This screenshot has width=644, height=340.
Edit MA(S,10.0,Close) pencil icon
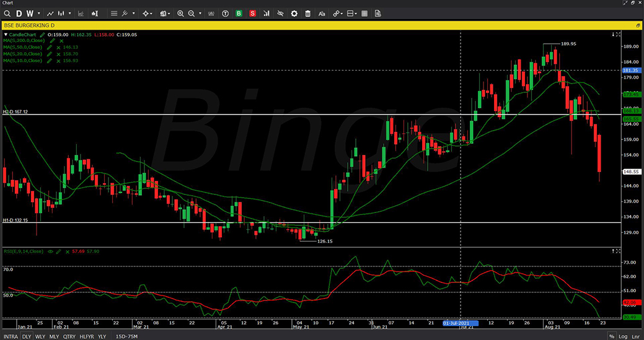coord(50,61)
